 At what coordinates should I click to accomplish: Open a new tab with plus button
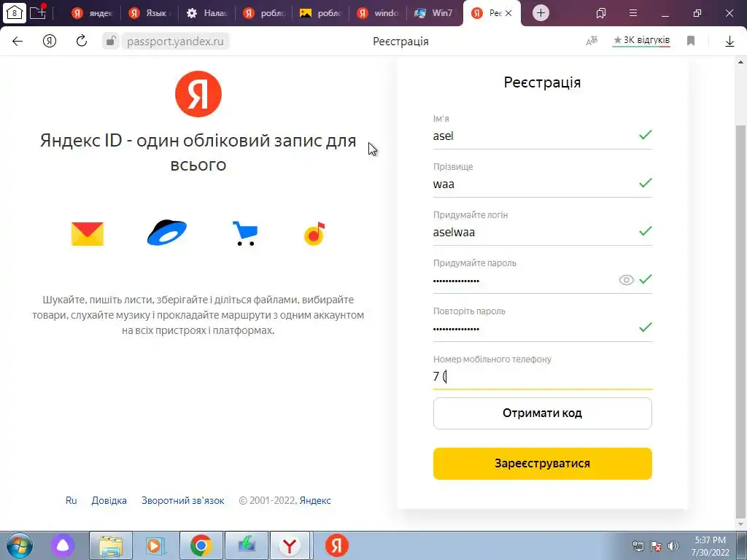[541, 13]
